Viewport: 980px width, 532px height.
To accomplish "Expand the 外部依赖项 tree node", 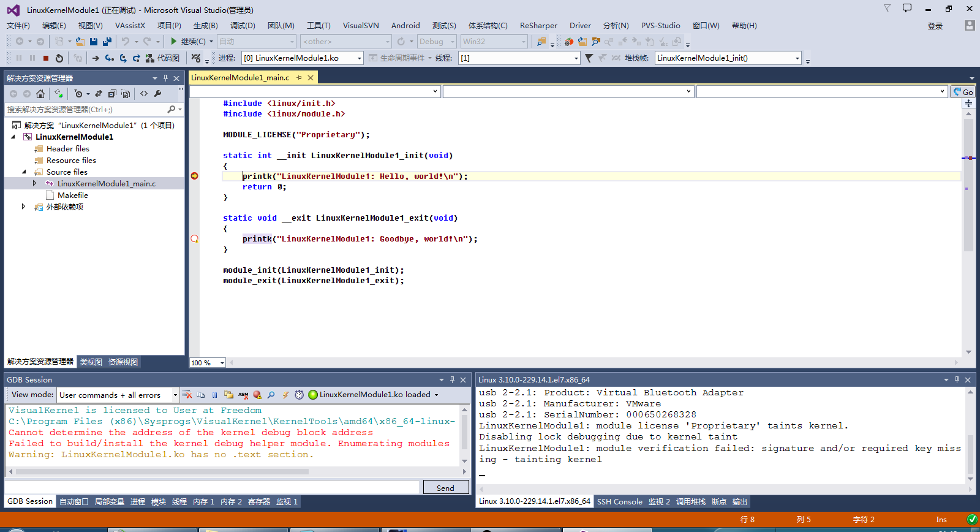I will click(23, 207).
